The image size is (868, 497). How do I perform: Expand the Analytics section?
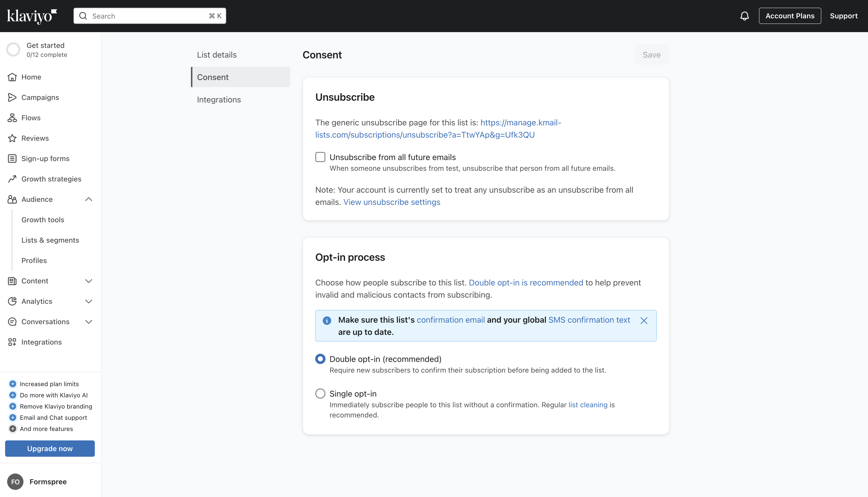(x=88, y=302)
